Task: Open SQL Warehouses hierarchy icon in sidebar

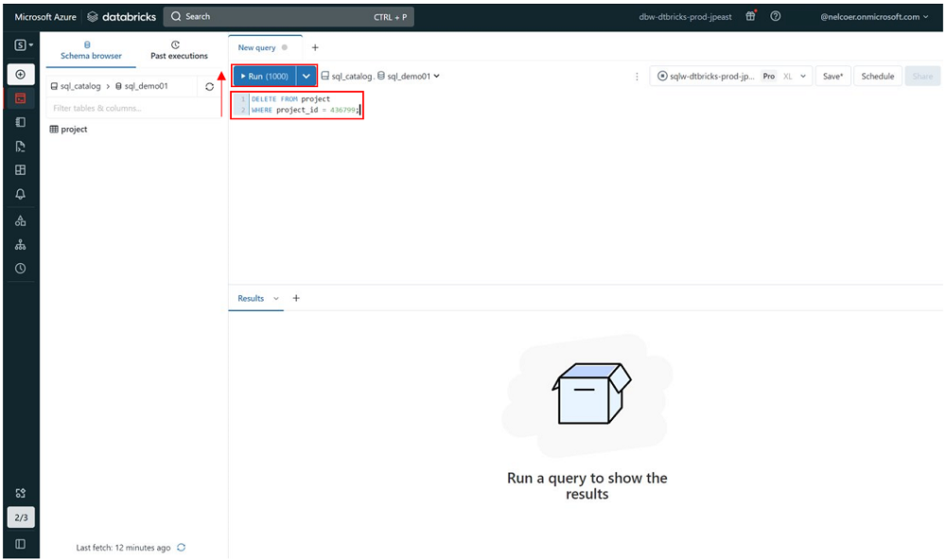Action: pos(21,244)
